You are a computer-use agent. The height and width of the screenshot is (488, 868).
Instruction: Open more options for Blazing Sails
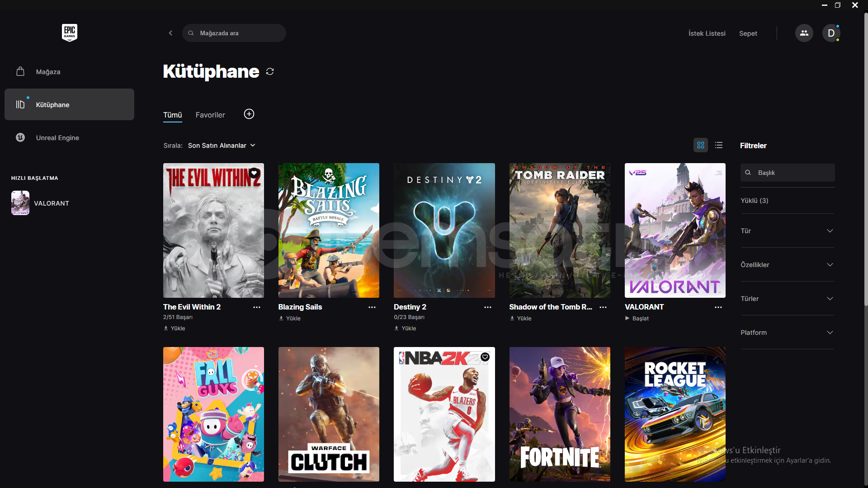[372, 307]
